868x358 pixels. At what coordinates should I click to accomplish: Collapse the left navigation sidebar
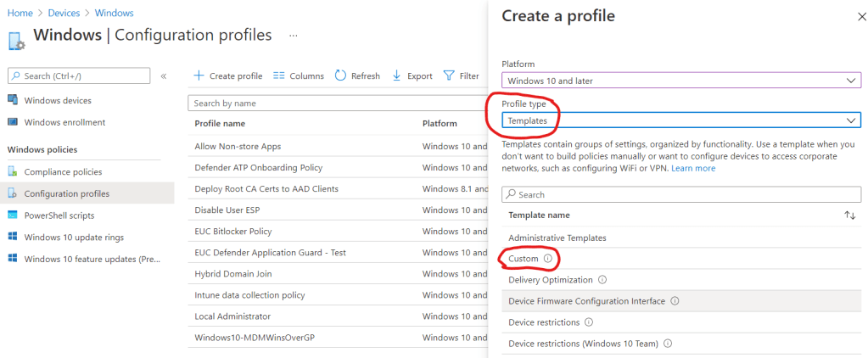point(164,76)
